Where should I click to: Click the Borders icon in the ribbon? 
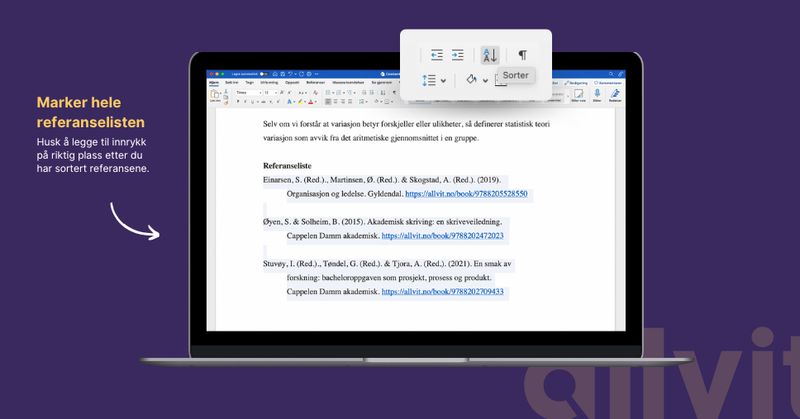pos(387,102)
